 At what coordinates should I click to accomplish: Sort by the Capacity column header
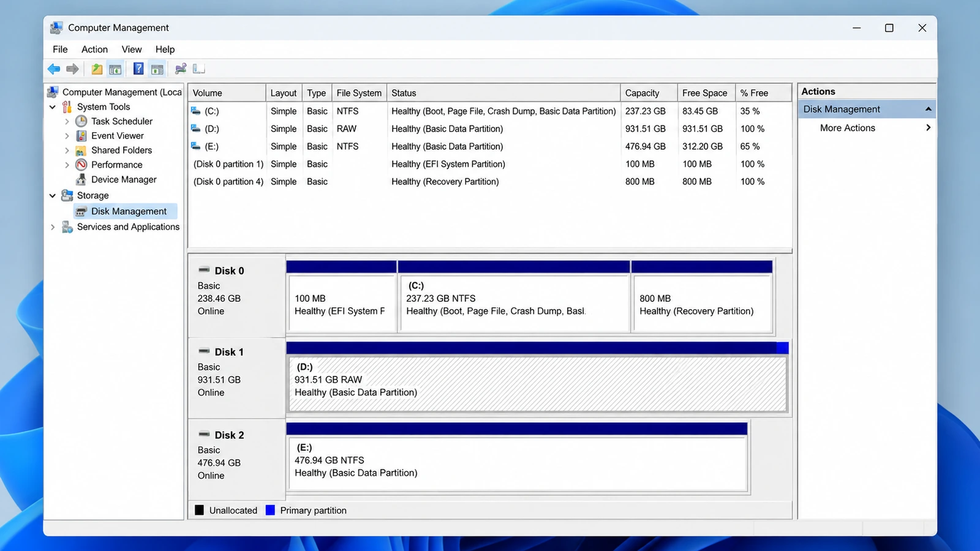tap(649, 93)
